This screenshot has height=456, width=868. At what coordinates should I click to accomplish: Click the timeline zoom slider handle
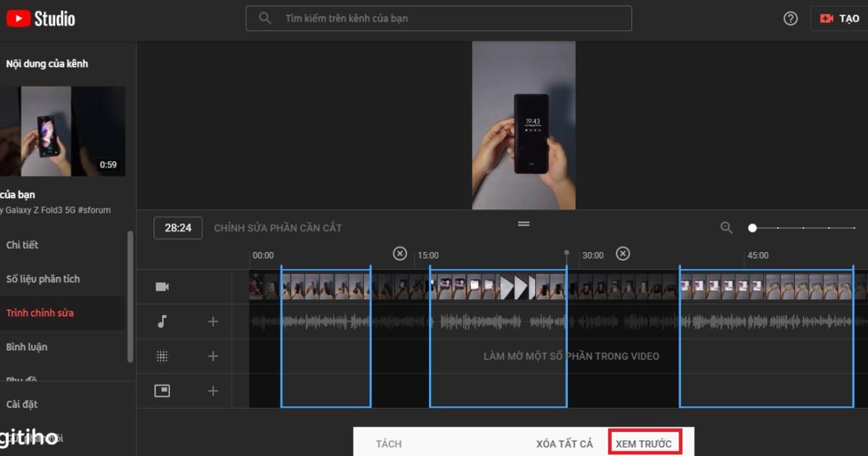752,227
